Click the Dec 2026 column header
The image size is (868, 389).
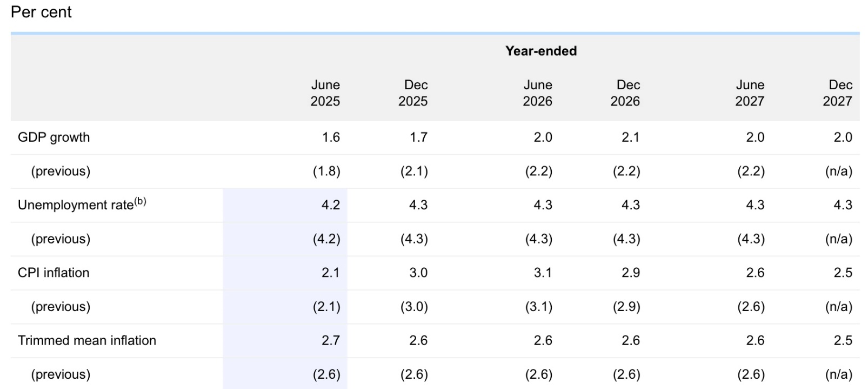[625, 93]
